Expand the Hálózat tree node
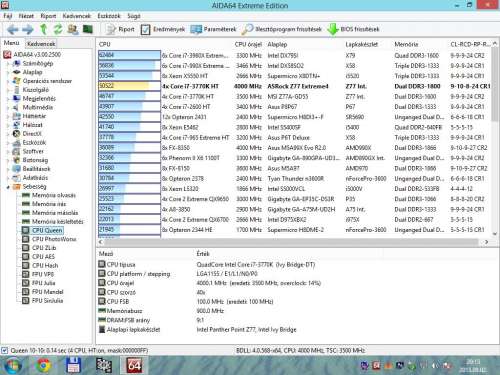500x375 pixels. 8,125
